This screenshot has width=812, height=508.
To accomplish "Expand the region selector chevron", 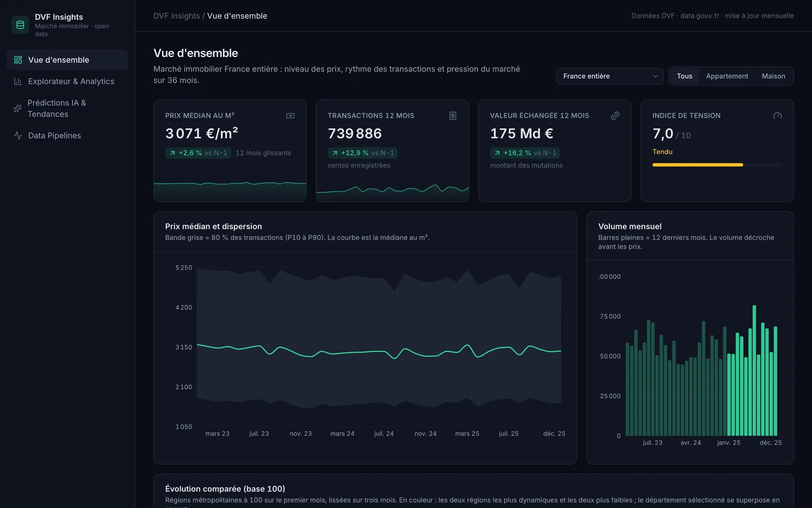I will (655, 76).
